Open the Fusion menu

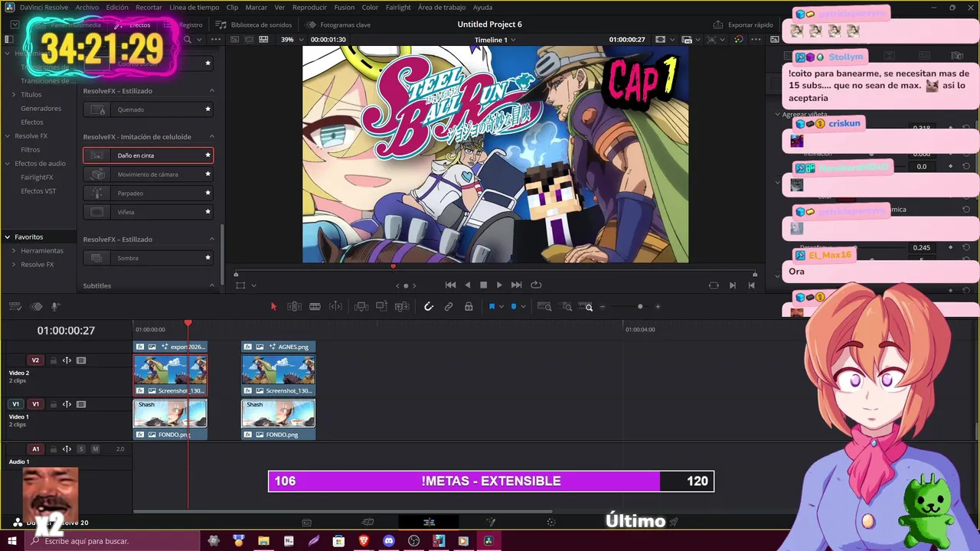click(x=345, y=7)
